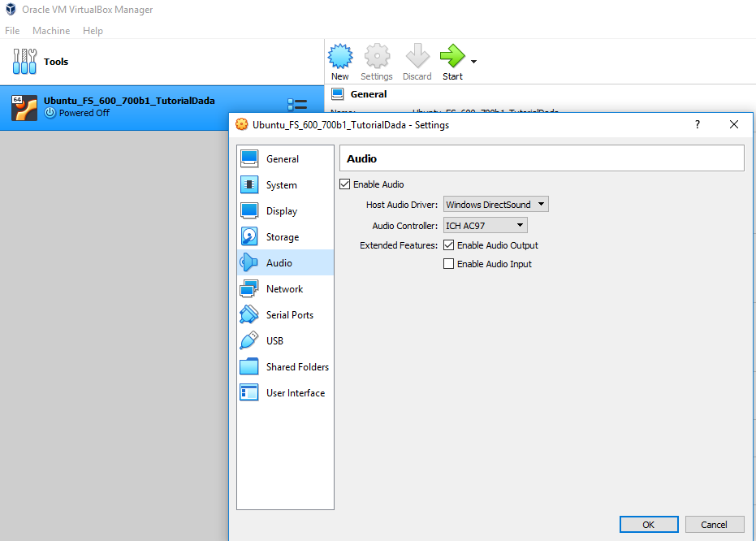Screen dimensions: 756x541
Task: Expand the Host Audio Driver dropdown
Action: pos(495,205)
